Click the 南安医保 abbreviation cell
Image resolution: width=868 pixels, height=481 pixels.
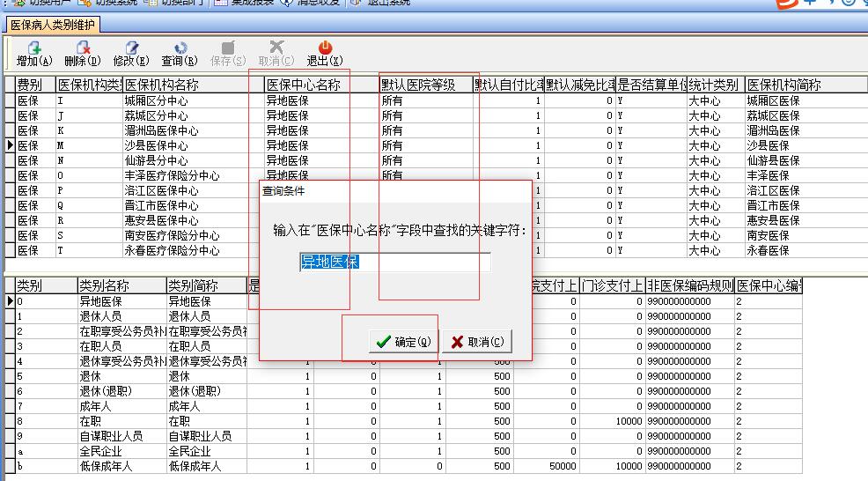[x=806, y=235]
